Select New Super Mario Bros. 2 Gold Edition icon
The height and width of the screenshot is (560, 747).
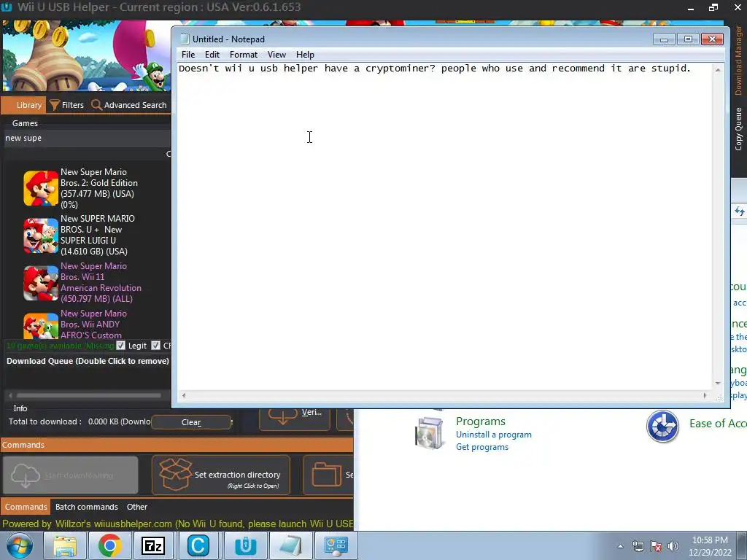41,189
